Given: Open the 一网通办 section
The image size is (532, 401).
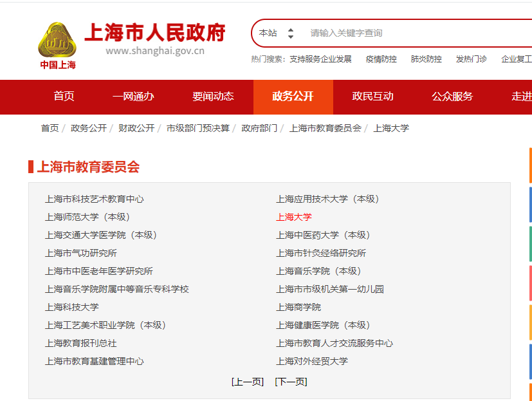Looking at the screenshot, I should click(136, 97).
